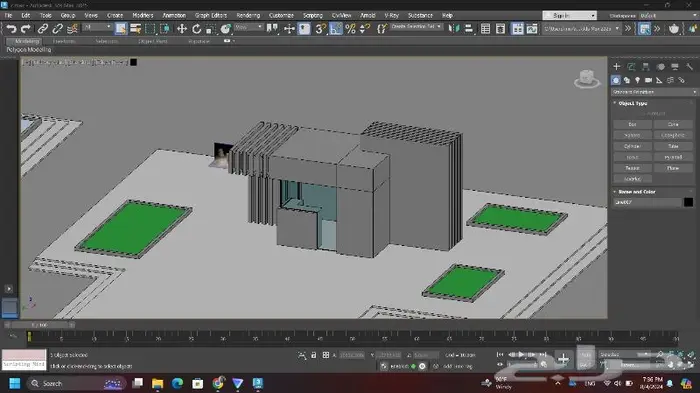700x393 pixels.
Task: Activate the Select and Move tool
Action: pyautogui.click(x=182, y=29)
